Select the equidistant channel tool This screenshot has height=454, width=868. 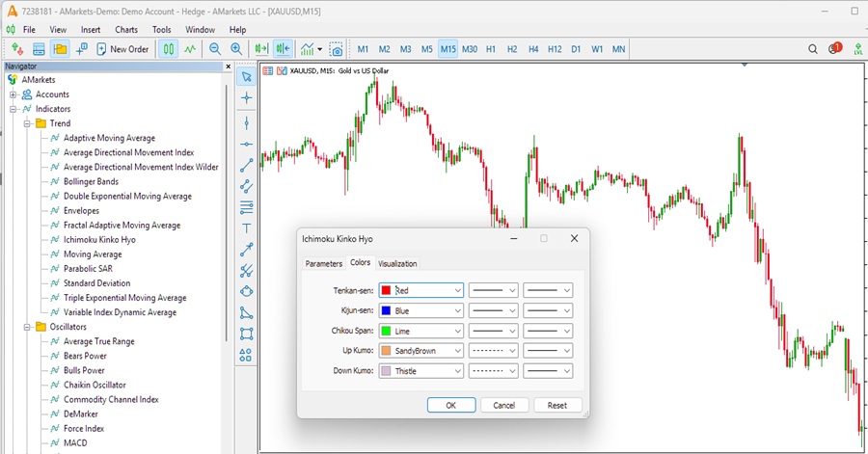tap(246, 186)
